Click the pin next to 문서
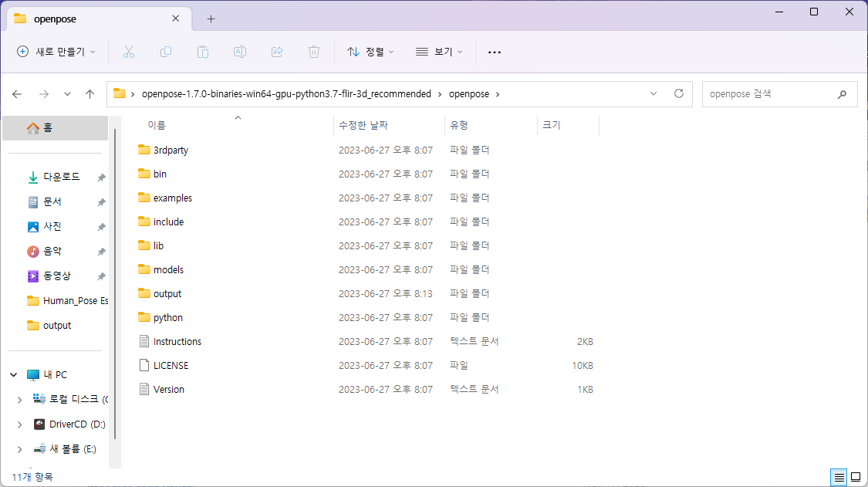 [x=101, y=202]
